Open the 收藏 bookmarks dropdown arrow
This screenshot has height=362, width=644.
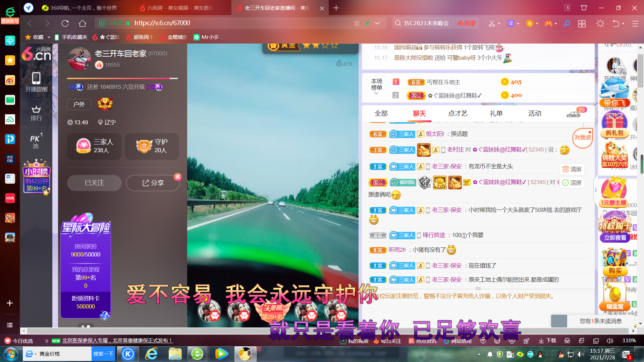[49, 37]
